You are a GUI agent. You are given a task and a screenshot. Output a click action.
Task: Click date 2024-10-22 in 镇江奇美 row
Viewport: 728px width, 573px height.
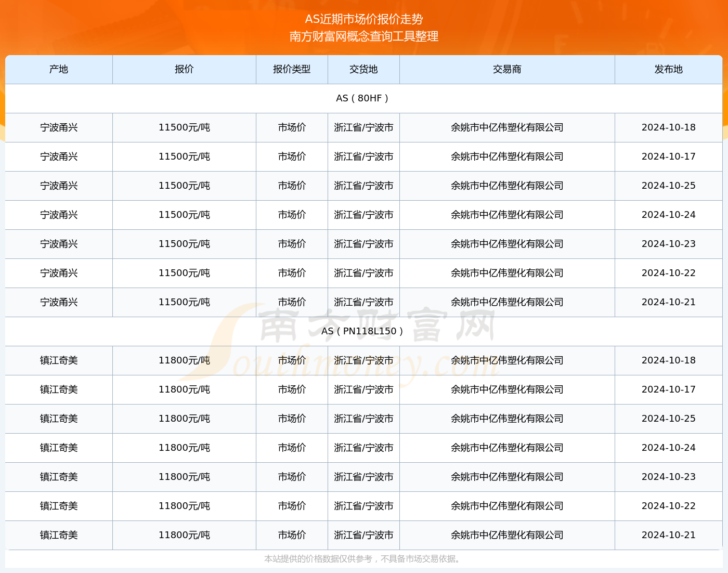coord(668,506)
